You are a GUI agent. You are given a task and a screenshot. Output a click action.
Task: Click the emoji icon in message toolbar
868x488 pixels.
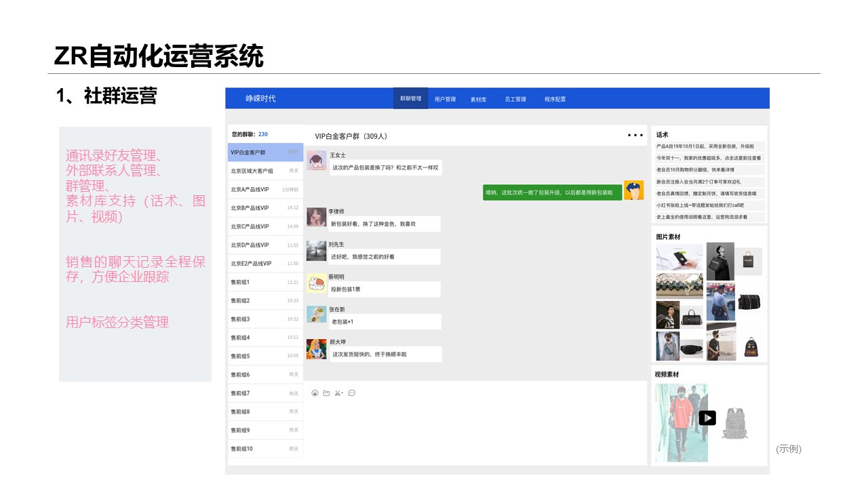[x=315, y=393]
